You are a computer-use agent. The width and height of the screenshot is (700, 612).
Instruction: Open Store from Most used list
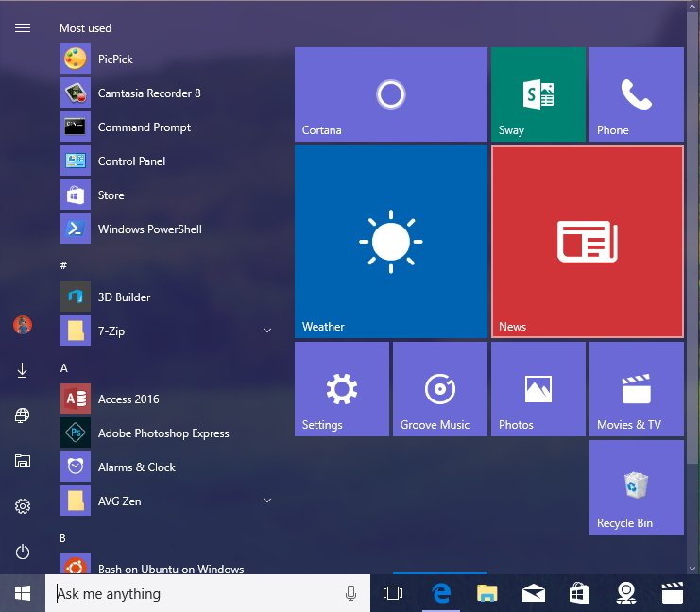tap(167, 195)
